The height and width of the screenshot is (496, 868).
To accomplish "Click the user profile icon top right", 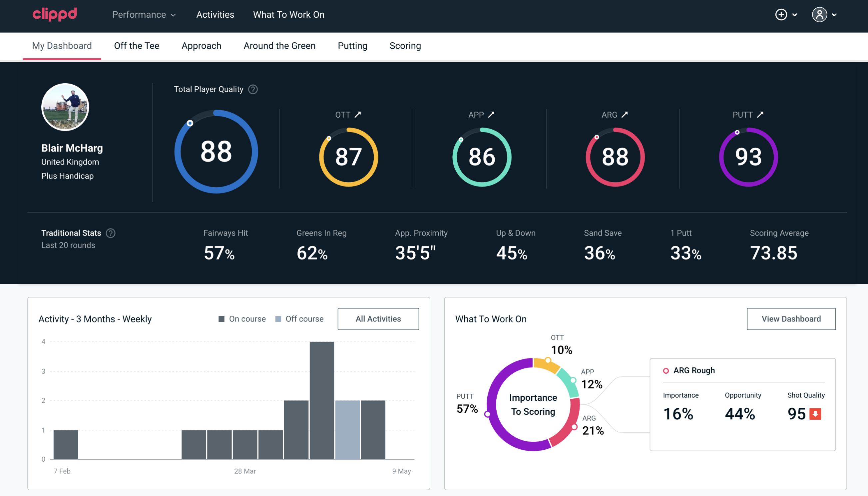I will [x=820, y=14].
